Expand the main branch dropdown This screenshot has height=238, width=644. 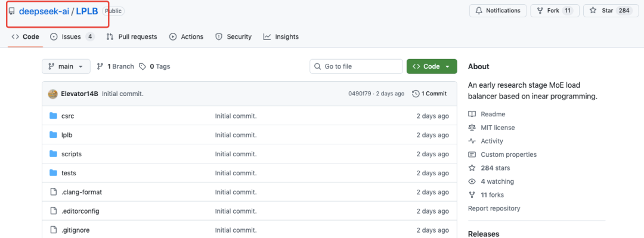pyautogui.click(x=66, y=66)
